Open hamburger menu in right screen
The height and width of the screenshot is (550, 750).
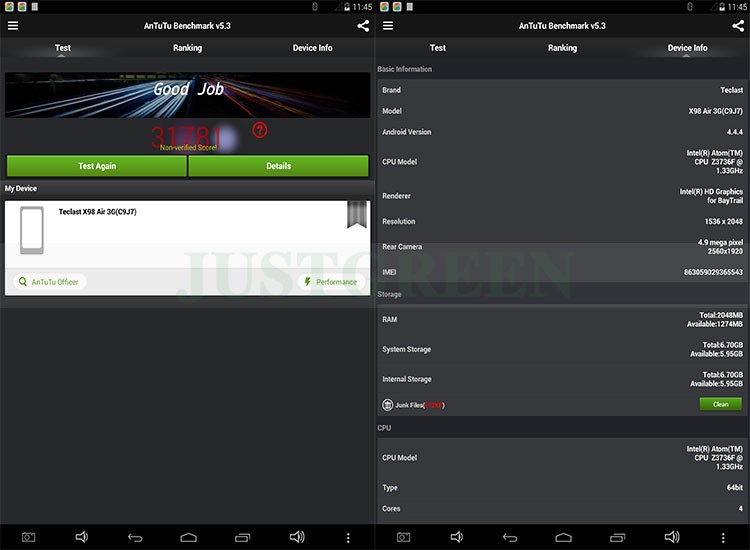388,26
